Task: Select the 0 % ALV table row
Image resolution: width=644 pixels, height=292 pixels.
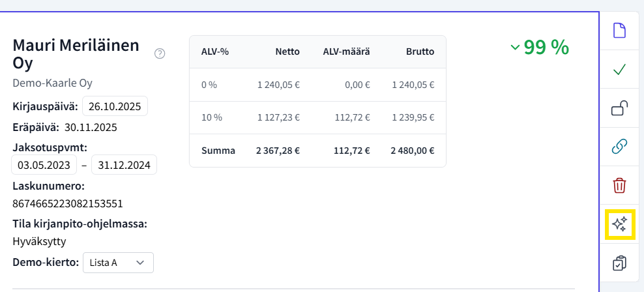Action: pos(317,85)
